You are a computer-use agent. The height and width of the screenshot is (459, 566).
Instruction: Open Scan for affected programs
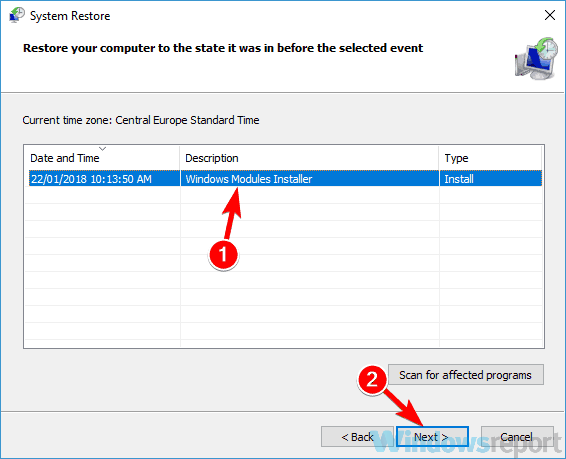click(466, 375)
